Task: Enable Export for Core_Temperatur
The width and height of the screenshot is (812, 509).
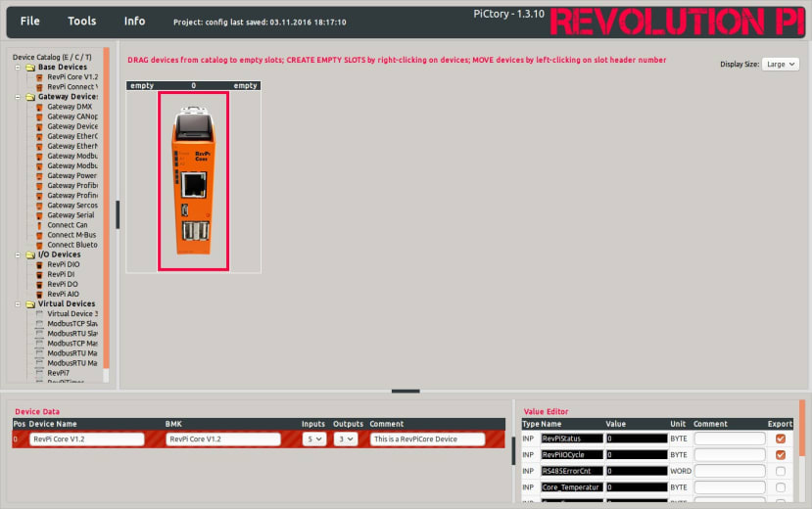Action: [781, 487]
